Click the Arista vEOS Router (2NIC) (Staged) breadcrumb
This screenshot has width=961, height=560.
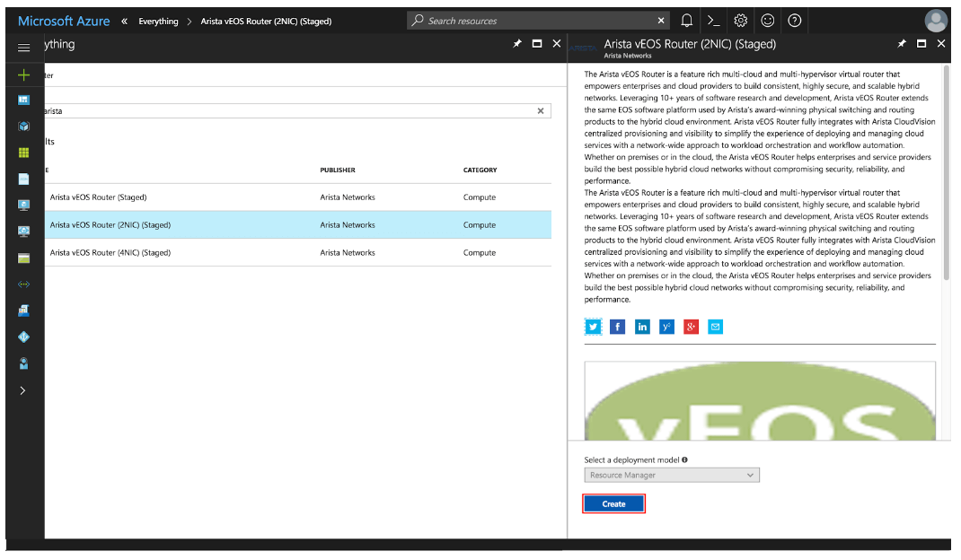click(x=266, y=22)
